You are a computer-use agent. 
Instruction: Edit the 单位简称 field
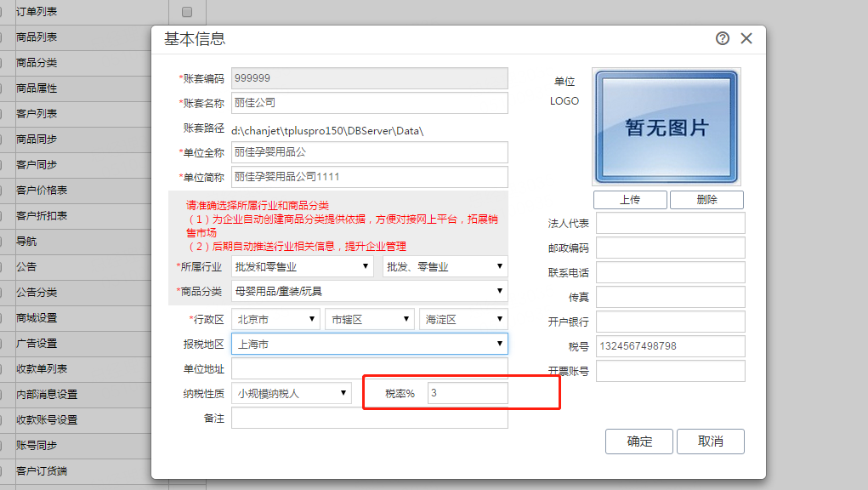(369, 177)
